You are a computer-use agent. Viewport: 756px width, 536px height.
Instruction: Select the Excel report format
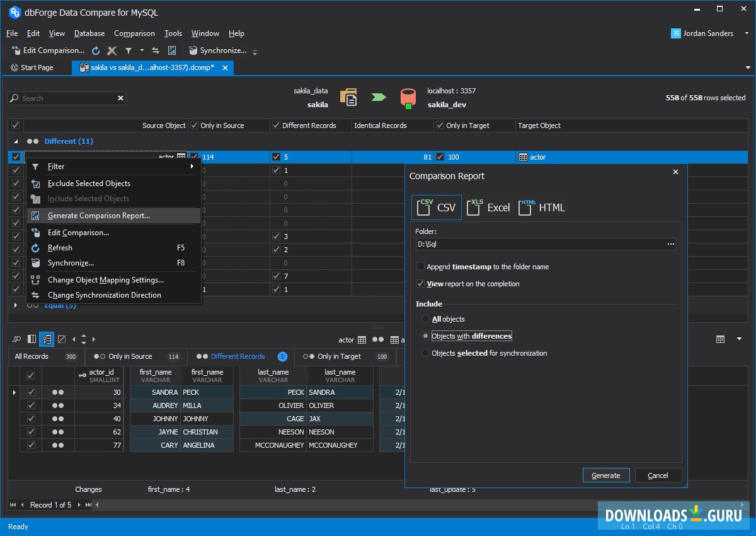pos(488,207)
